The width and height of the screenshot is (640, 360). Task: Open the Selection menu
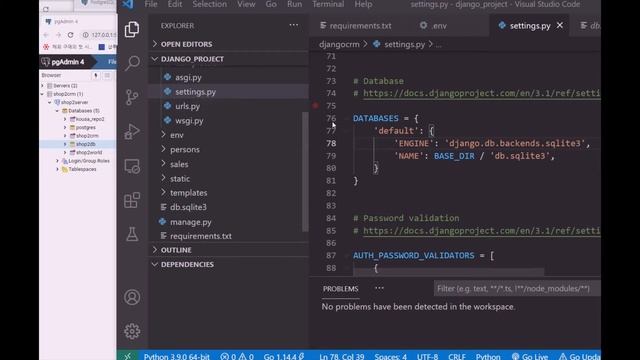[209, 4]
